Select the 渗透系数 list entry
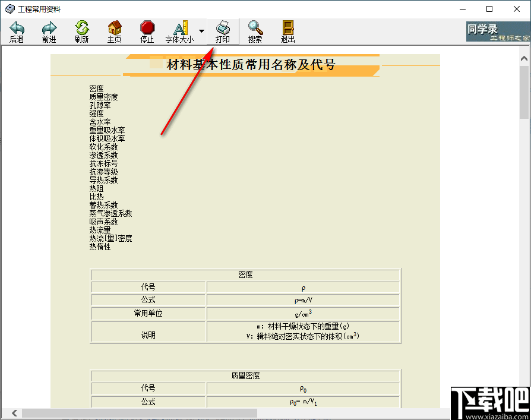 tap(103, 155)
